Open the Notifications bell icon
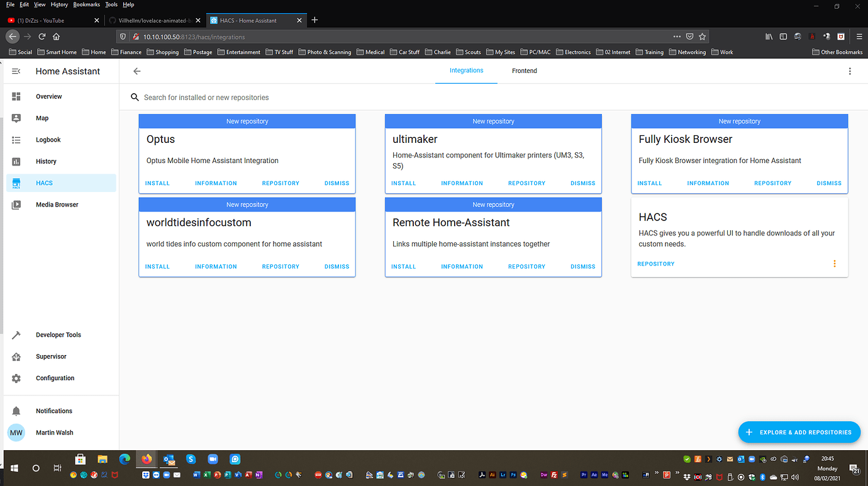 16,410
